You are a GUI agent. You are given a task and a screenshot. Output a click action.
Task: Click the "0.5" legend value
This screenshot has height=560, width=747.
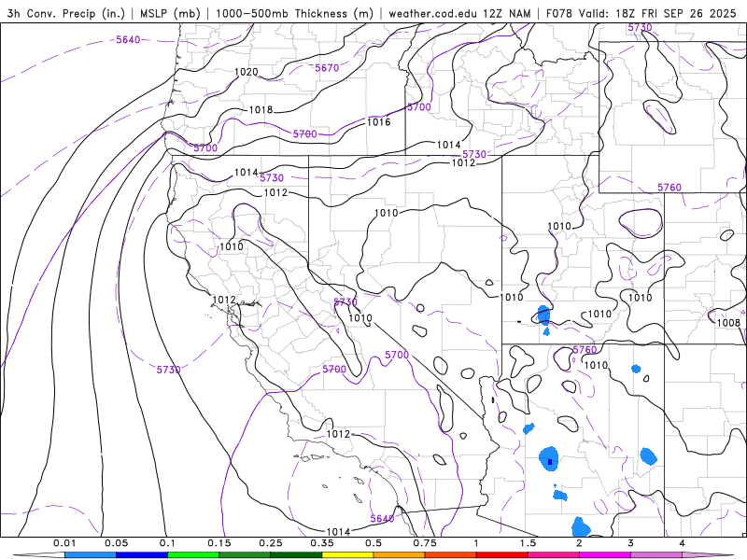coord(373,543)
